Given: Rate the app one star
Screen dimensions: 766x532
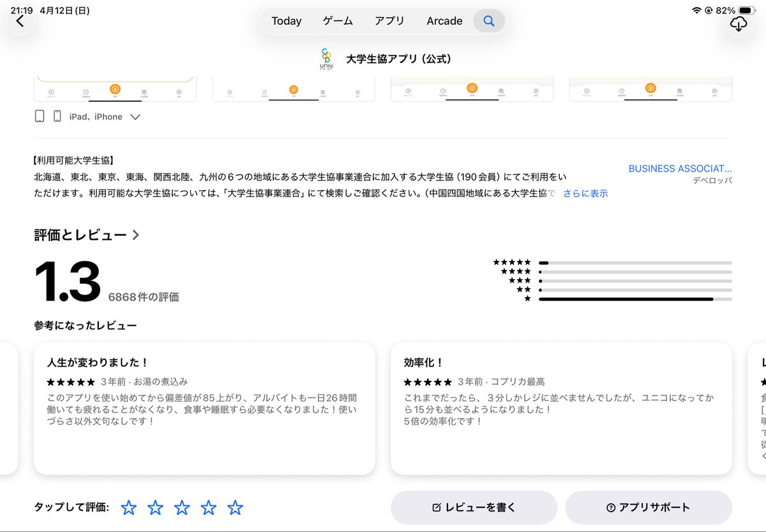Looking at the screenshot, I should (129, 508).
